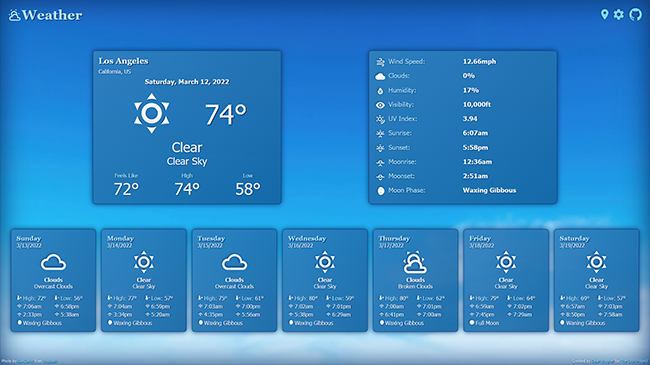Viewport: 650px width, 365px height.
Task: Click Friday's Full Moon phase icon
Action: pyautogui.click(x=472, y=323)
